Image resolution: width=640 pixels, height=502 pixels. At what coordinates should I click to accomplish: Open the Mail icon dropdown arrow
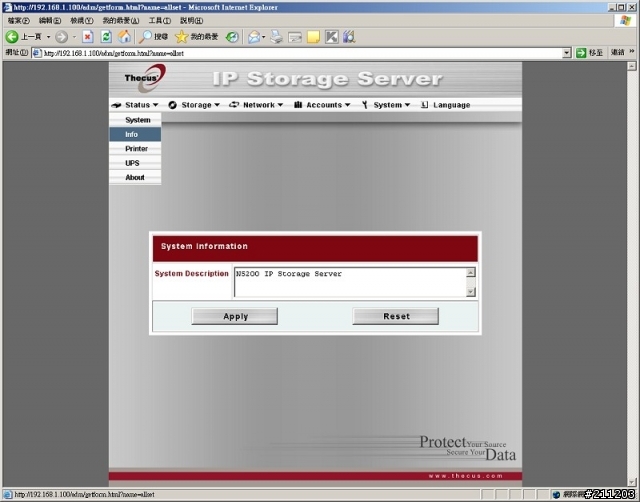(263, 37)
